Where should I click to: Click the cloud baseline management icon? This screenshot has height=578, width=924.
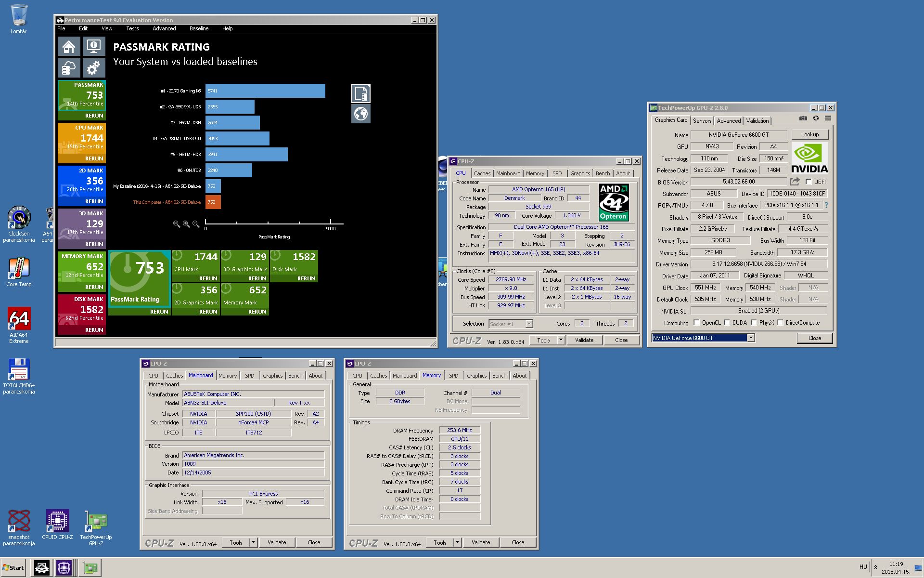tap(69, 68)
